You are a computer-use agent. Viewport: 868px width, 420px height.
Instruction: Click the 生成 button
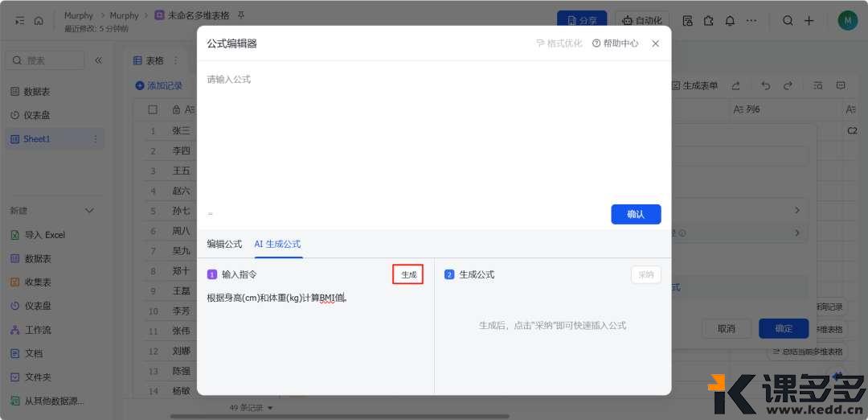coord(408,274)
